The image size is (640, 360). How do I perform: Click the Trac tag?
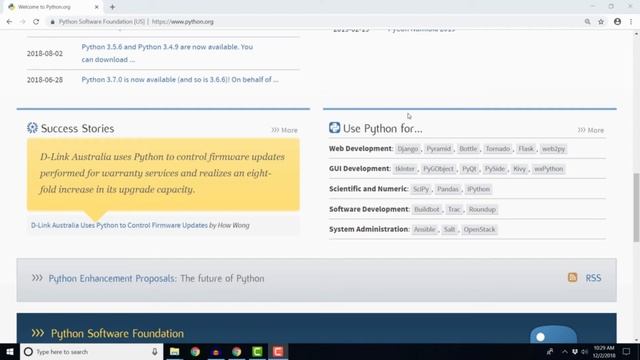454,210
